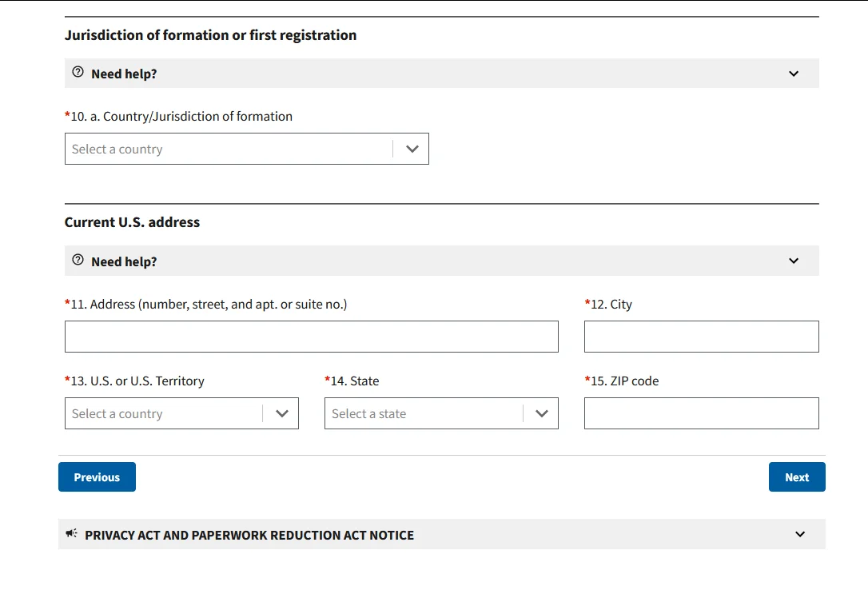Expand the Need help panel for Current U.S. address
This screenshot has height=590, width=868.
coord(442,261)
